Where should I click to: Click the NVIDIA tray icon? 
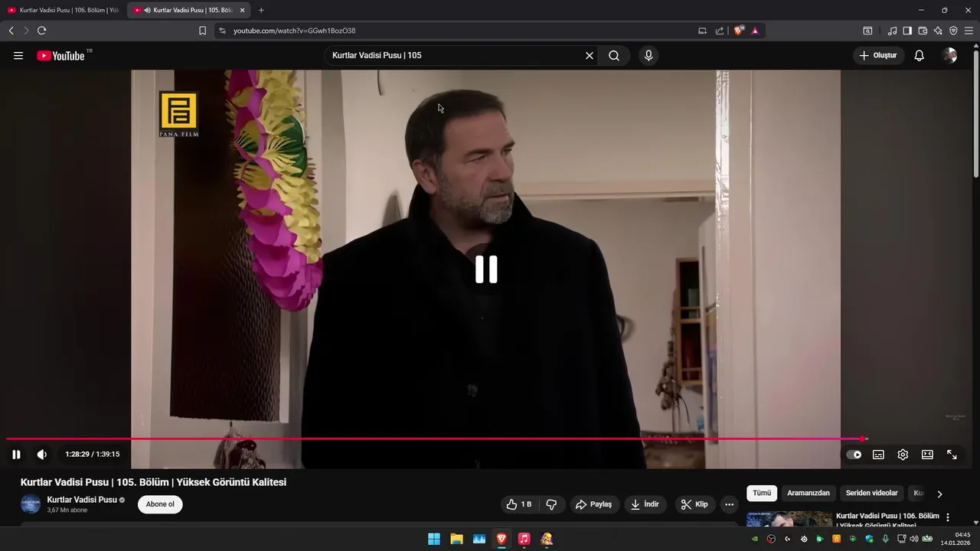(x=755, y=539)
